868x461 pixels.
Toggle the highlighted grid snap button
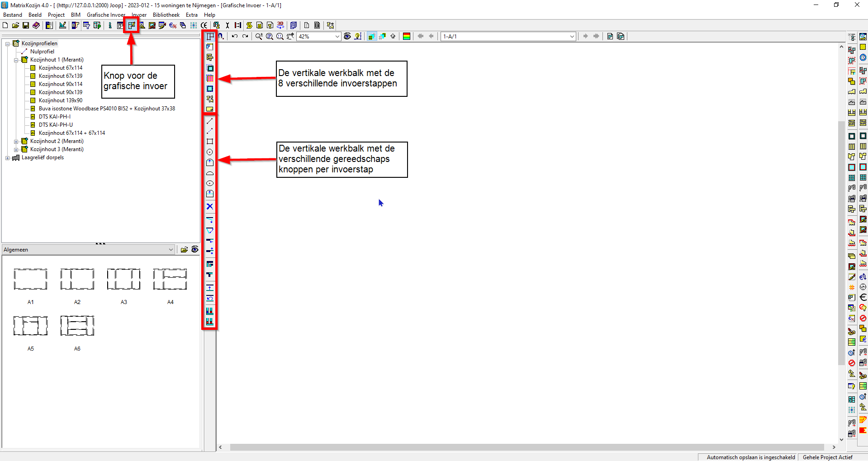point(372,36)
